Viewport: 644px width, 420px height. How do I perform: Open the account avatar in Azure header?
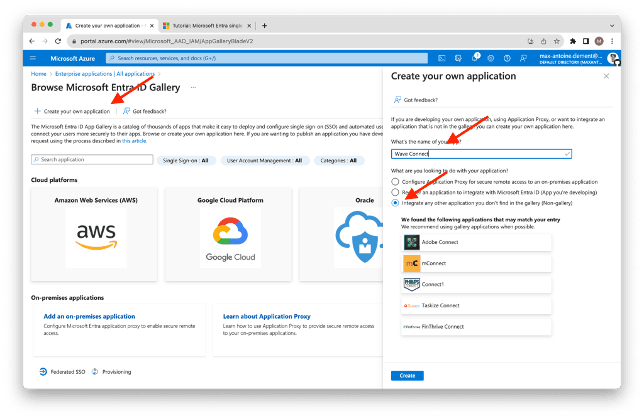[x=612, y=58]
